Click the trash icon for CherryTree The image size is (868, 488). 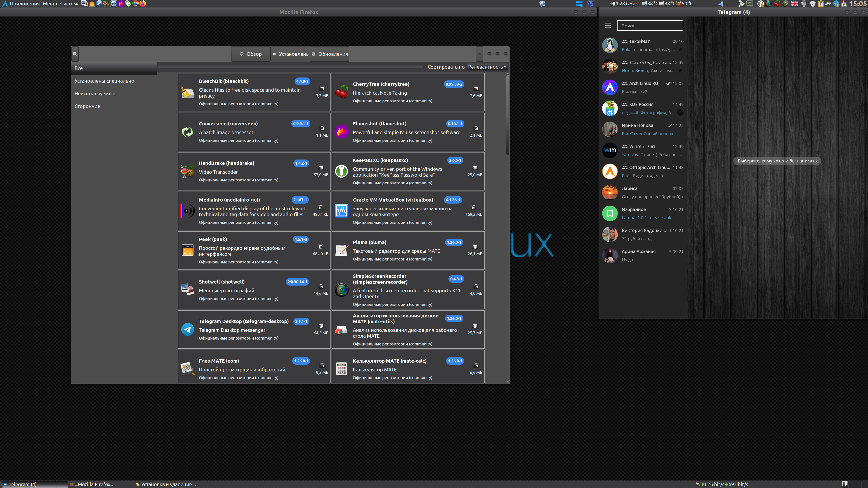pyautogui.click(x=476, y=89)
